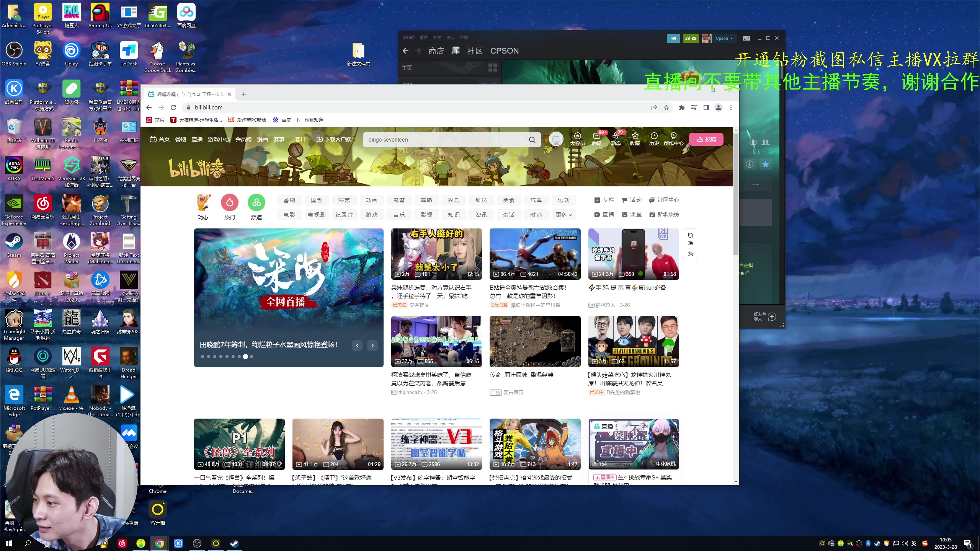
Task: Open Chrome media control list icon
Action: 694,108
